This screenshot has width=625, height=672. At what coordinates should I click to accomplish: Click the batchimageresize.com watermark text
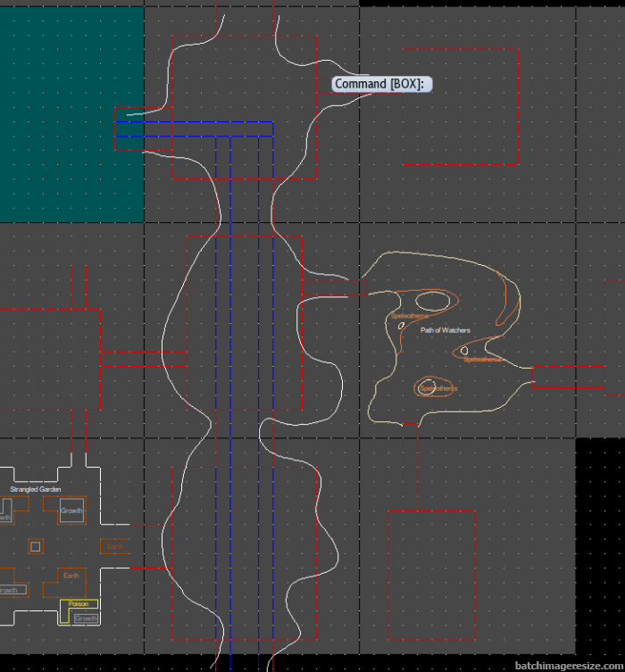pos(566,664)
